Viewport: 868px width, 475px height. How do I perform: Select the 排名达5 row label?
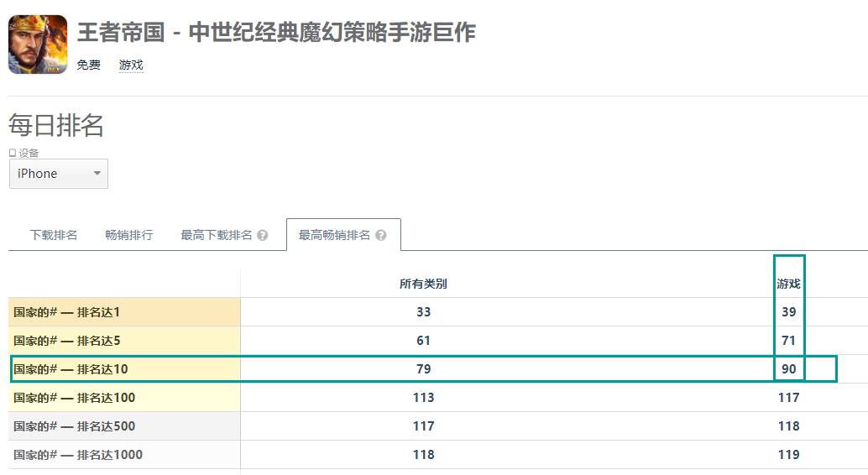(67, 341)
